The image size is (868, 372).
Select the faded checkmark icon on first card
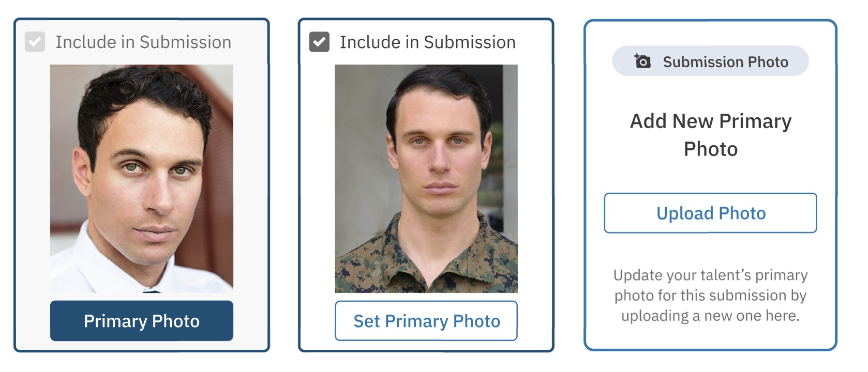click(35, 42)
